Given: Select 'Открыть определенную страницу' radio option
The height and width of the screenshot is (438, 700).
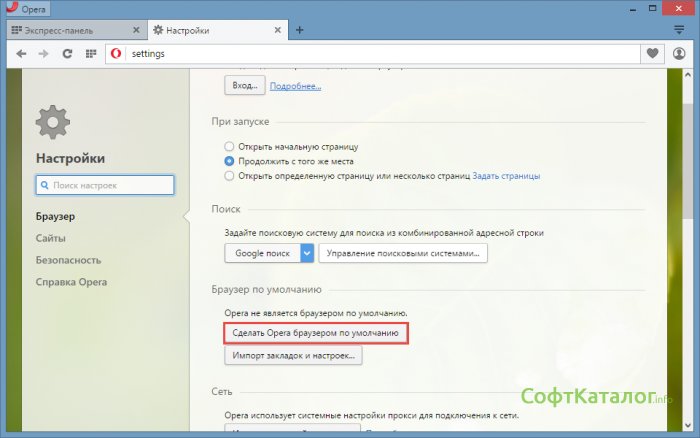Looking at the screenshot, I should point(230,176).
